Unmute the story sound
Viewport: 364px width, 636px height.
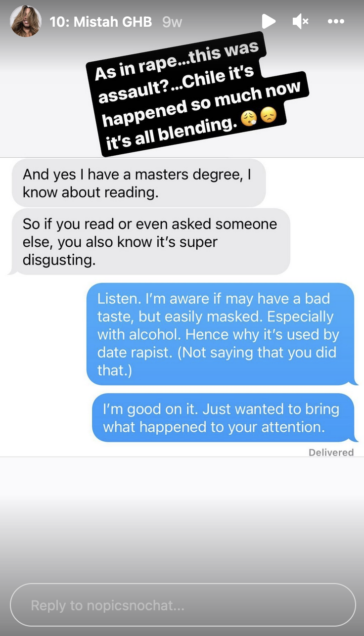(x=300, y=21)
